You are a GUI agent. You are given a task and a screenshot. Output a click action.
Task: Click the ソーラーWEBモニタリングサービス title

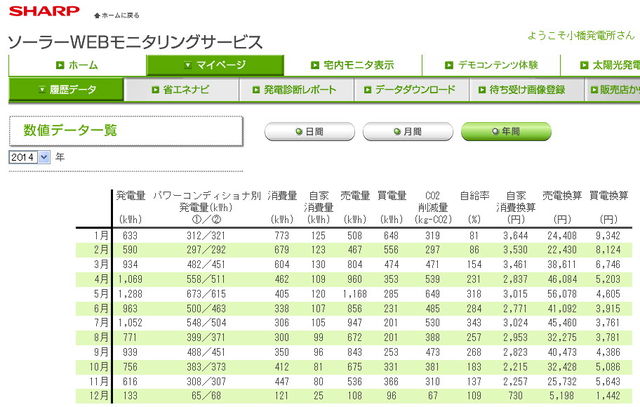coord(135,42)
